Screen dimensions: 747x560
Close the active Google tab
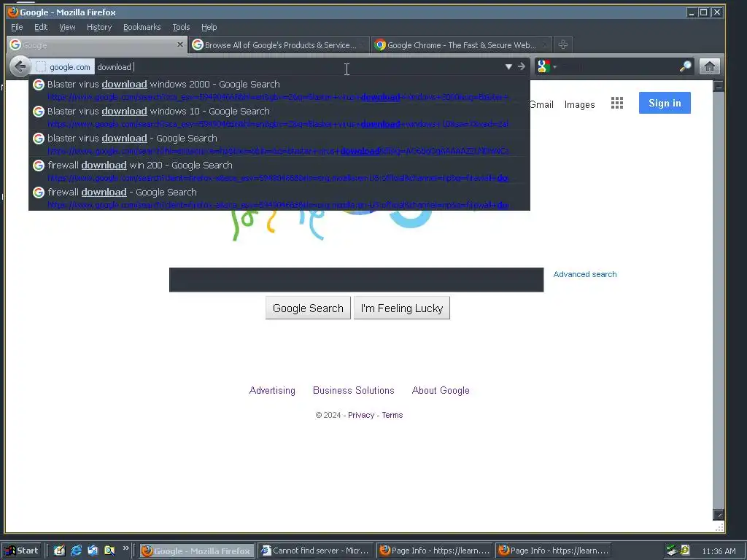(179, 44)
